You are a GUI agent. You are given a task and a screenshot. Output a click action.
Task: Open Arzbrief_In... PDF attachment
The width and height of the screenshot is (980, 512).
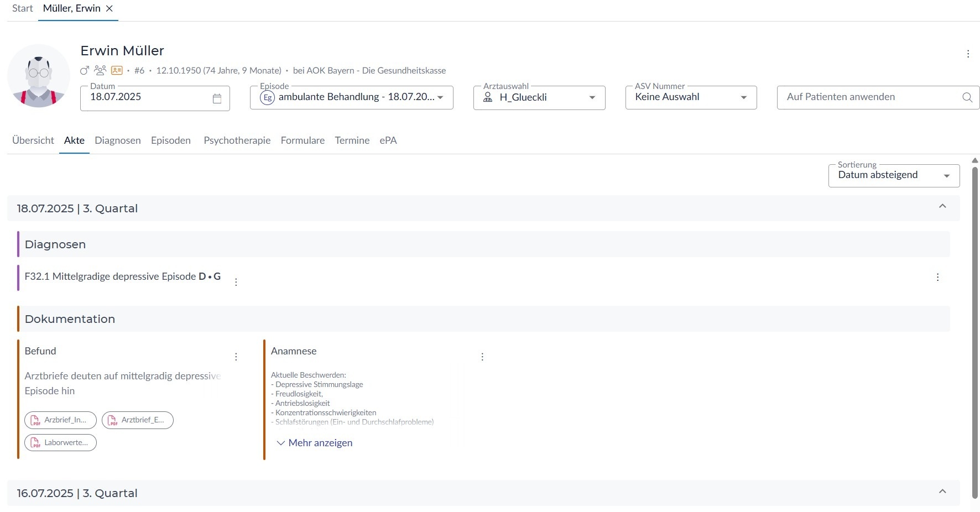pos(60,420)
